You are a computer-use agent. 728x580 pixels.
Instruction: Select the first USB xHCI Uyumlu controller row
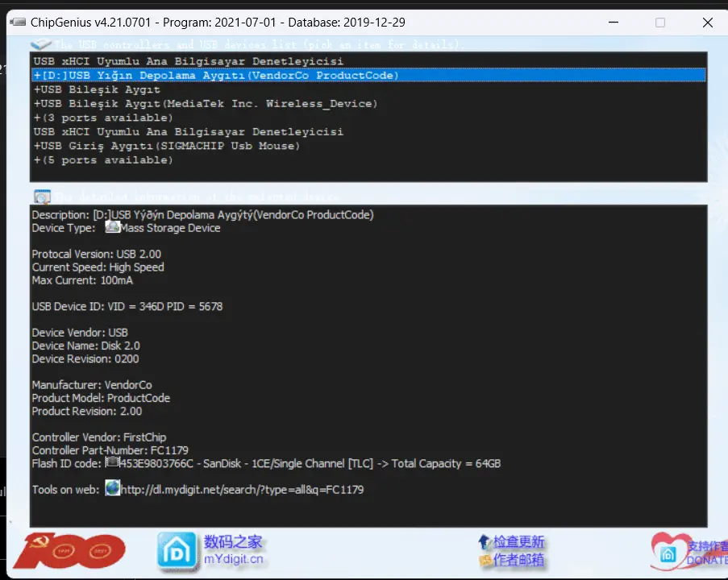click(368, 61)
